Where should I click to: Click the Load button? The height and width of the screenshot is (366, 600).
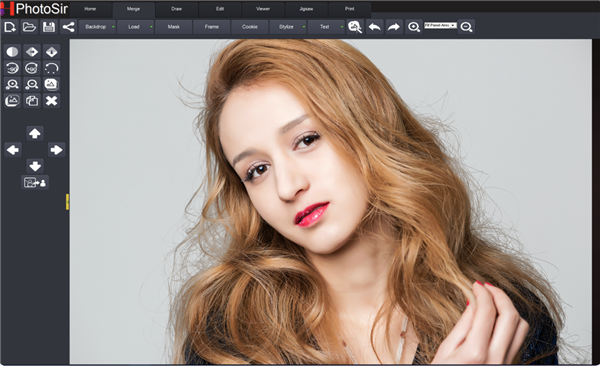click(x=134, y=27)
